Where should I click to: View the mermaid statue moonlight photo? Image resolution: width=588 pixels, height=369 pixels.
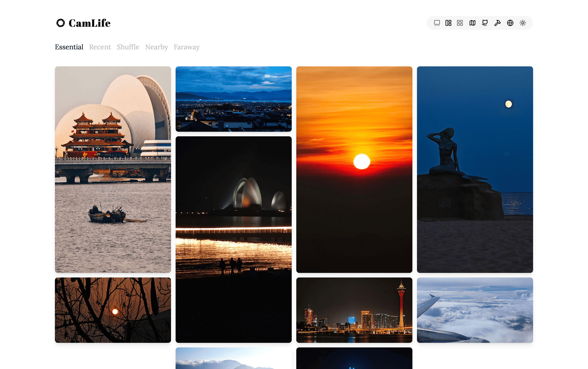point(475,168)
